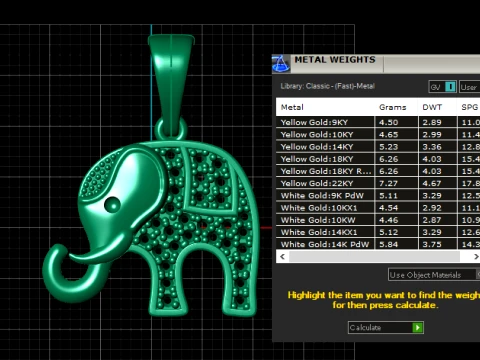The width and height of the screenshot is (480, 360).
Task: Toggle the GV library switch
Action: (x=442, y=87)
